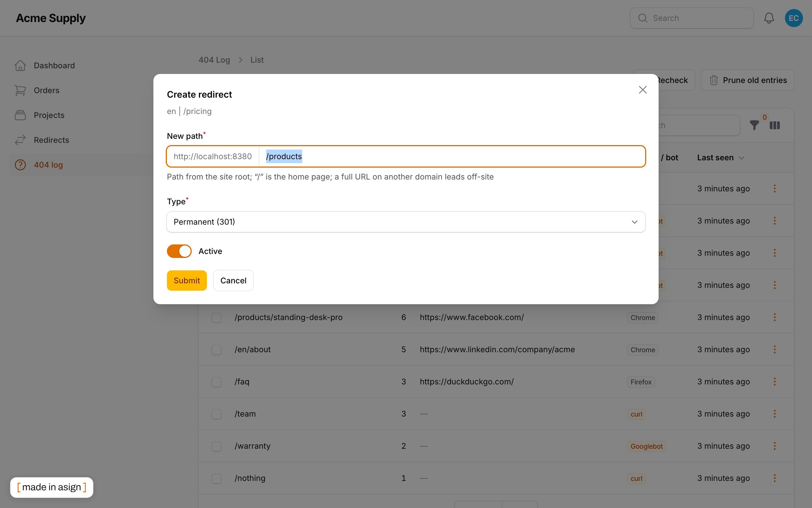The width and height of the screenshot is (812, 508).
Task: Click the 404 log question-mark icon
Action: tap(20, 165)
